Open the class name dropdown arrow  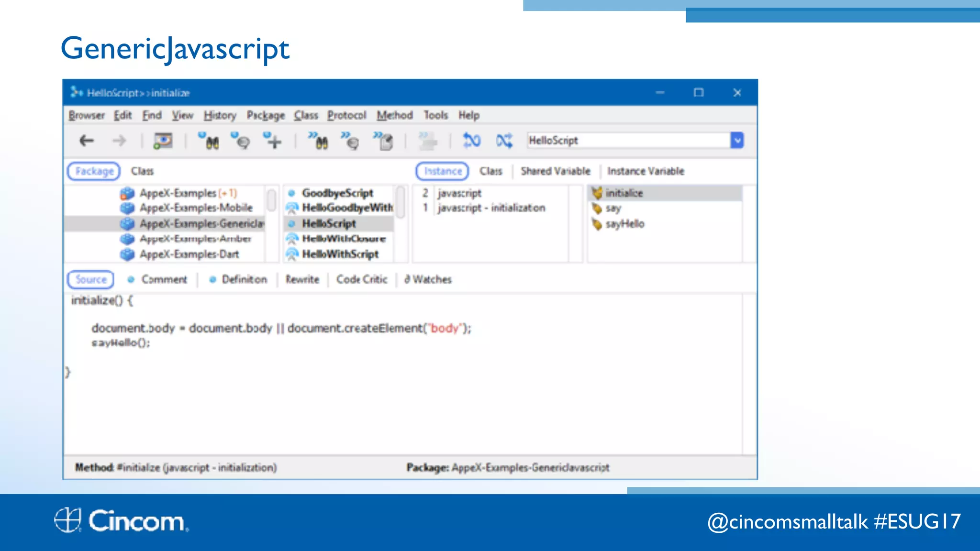tap(737, 140)
